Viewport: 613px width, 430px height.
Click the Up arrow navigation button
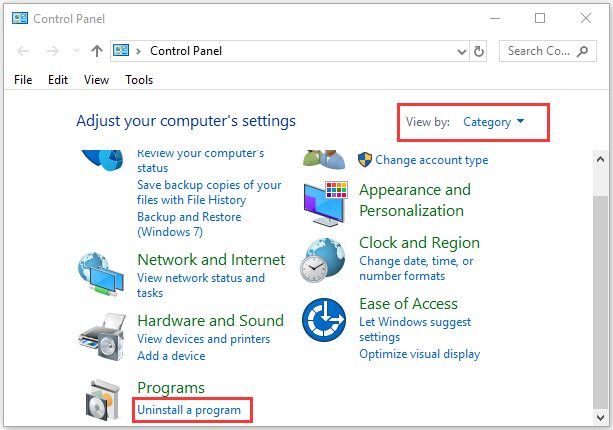pyautogui.click(x=97, y=51)
